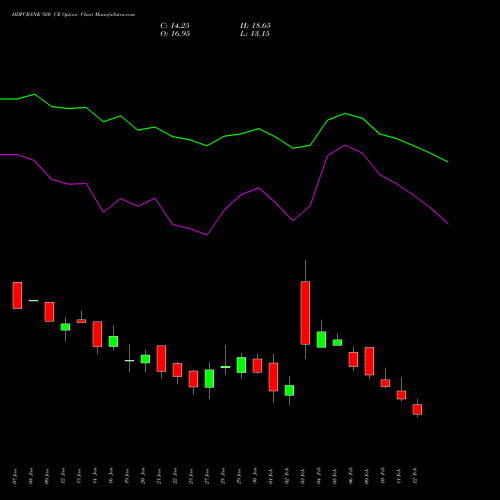Click the 30 Jan date label
The height and width of the screenshot is (500, 500).
click(255, 476)
